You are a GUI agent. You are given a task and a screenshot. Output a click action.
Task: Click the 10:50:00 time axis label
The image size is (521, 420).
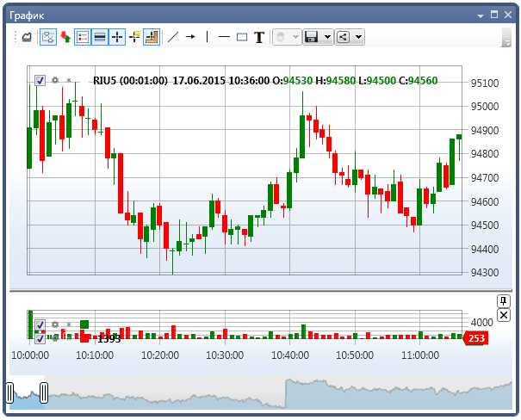(355, 355)
